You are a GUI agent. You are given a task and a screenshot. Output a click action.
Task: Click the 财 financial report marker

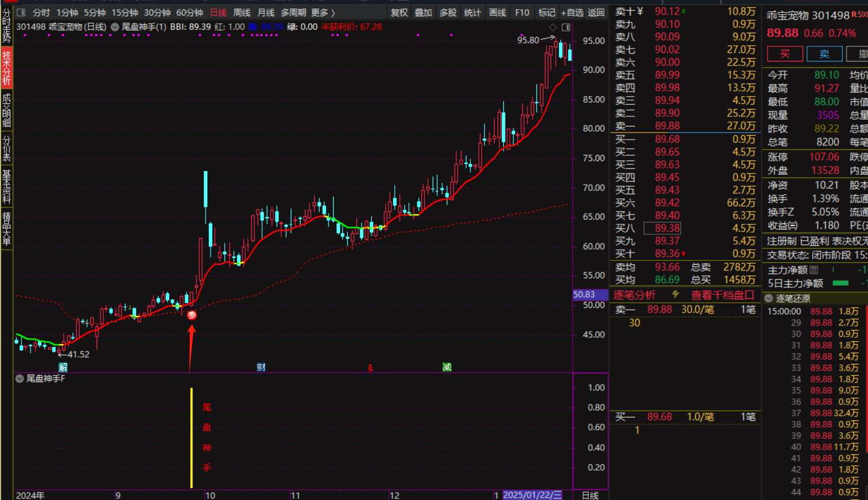click(x=261, y=367)
